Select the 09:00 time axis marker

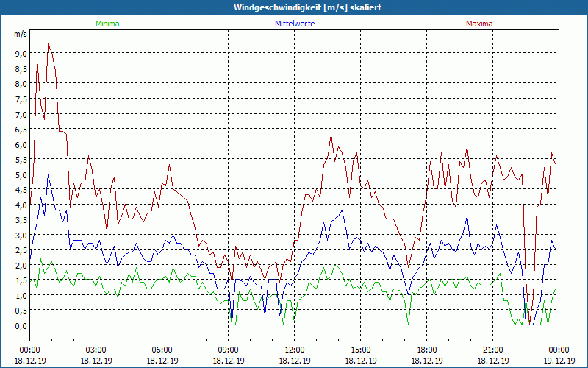click(229, 350)
